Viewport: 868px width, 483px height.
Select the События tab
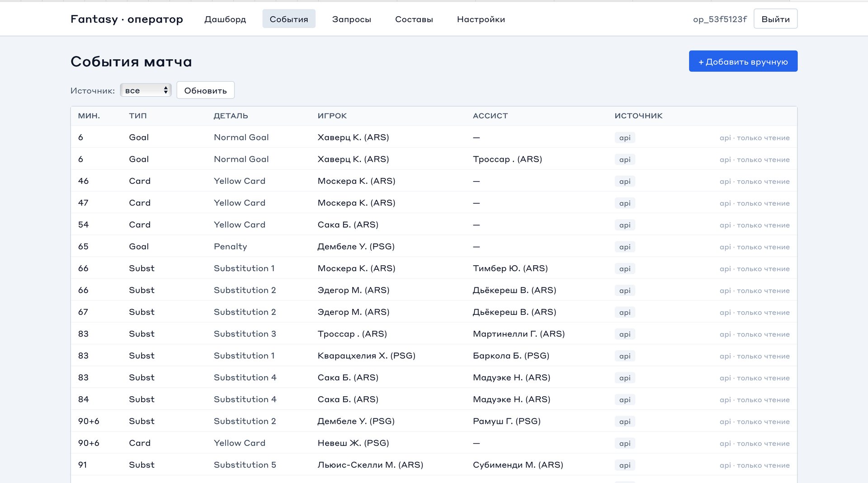coord(288,19)
